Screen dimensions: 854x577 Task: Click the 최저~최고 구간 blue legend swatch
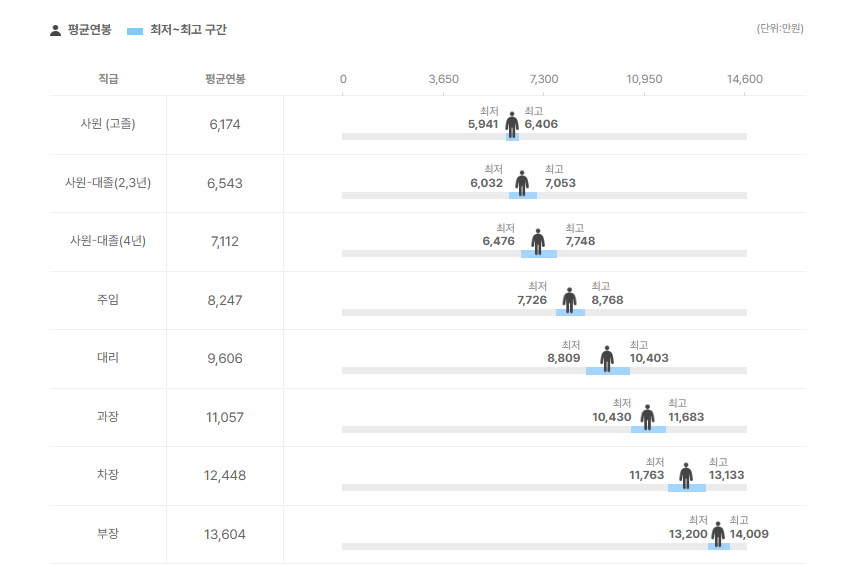pos(135,31)
